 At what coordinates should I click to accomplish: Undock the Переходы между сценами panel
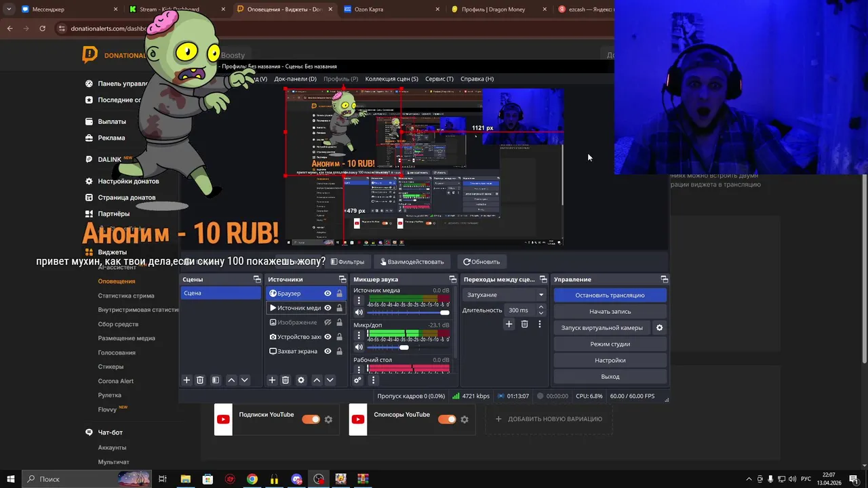(x=542, y=279)
